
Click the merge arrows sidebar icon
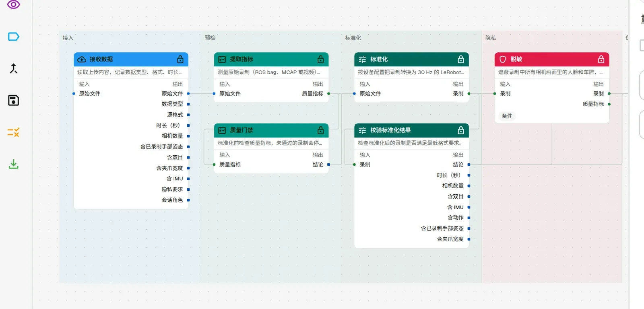(14, 68)
